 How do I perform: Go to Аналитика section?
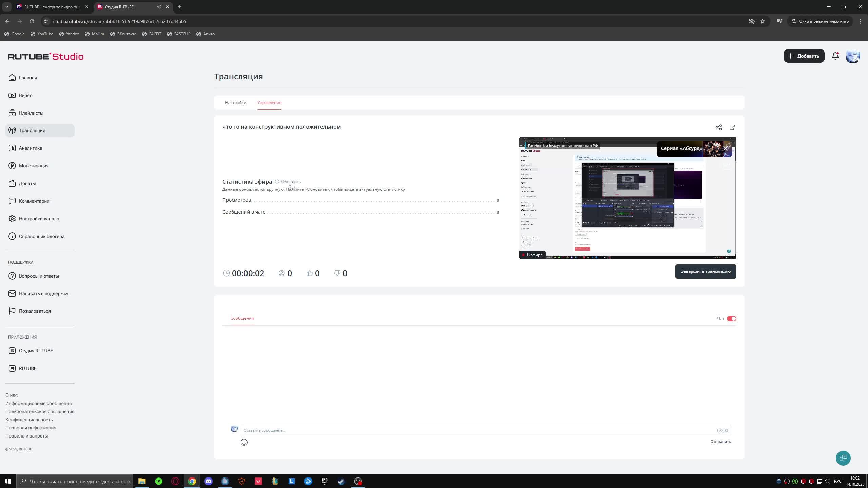(31, 148)
